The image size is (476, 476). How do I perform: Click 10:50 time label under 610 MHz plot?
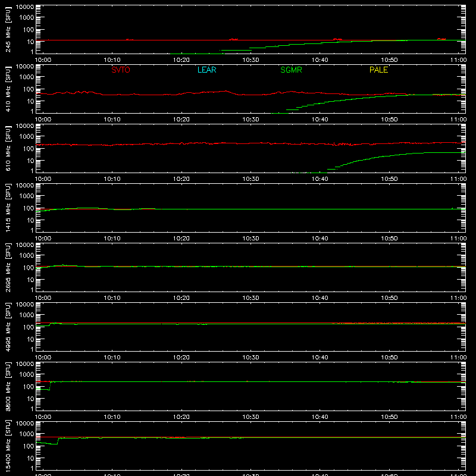pyautogui.click(x=389, y=179)
